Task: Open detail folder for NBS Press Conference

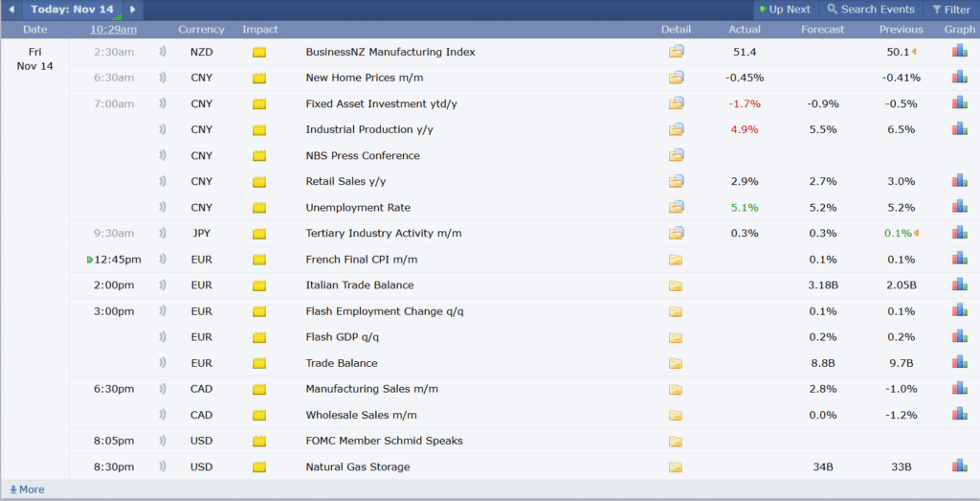Action: point(677,155)
